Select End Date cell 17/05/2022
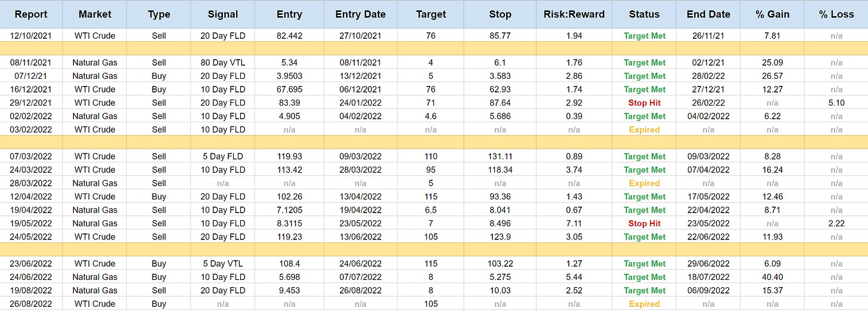The height and width of the screenshot is (311, 868). point(708,196)
